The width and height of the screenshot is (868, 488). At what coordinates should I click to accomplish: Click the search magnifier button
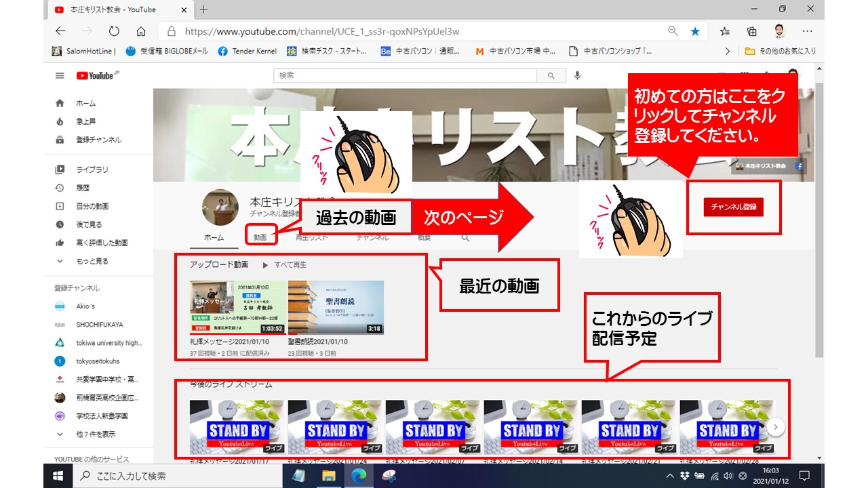point(551,76)
